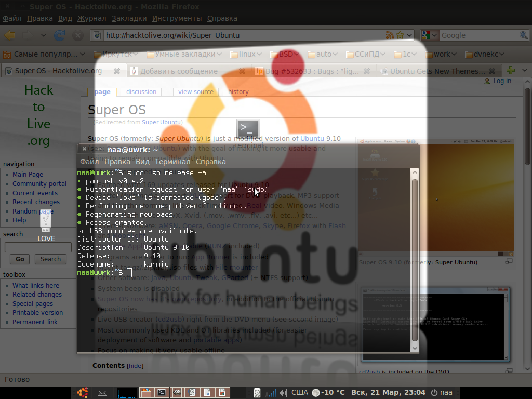
Task: Open the Терминал menu in terminal window
Action: [x=172, y=162]
